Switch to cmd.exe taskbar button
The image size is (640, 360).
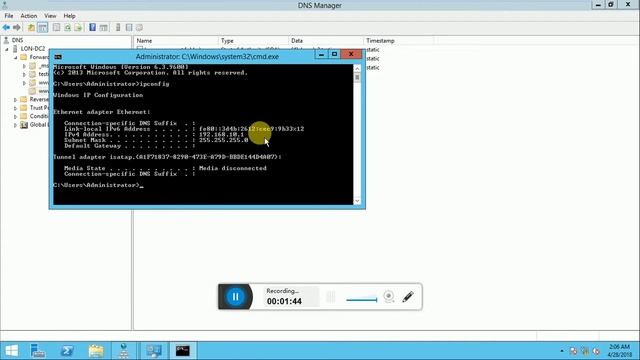182,351
